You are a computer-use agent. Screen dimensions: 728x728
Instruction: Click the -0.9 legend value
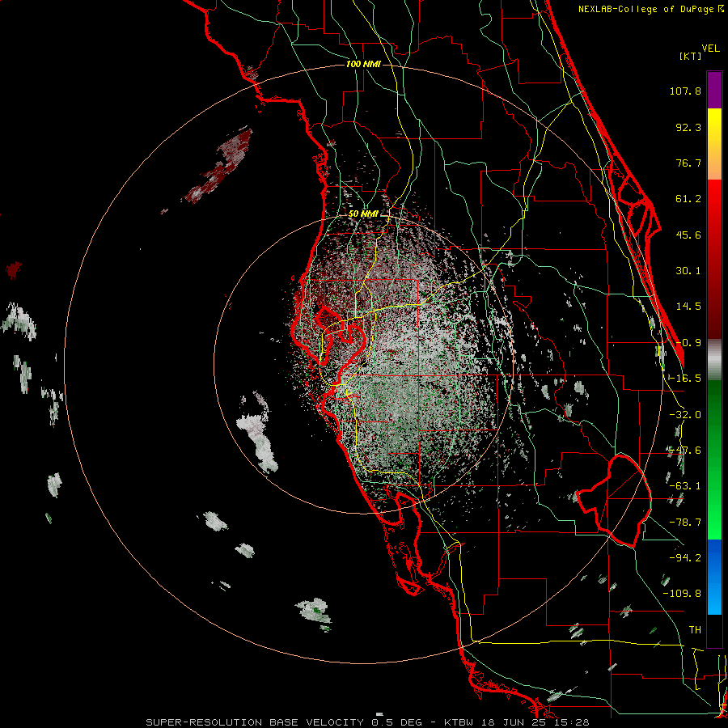click(x=688, y=343)
